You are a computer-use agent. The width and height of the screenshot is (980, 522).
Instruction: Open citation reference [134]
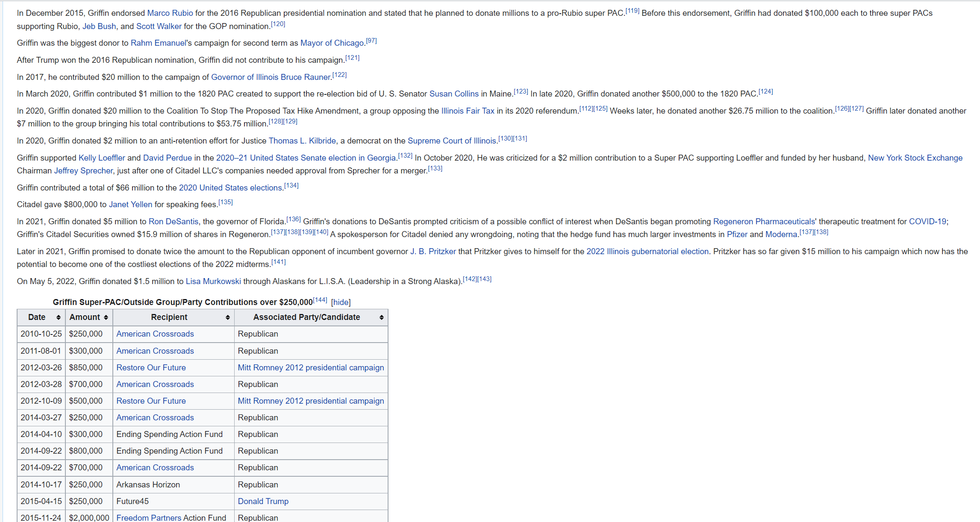point(291,186)
